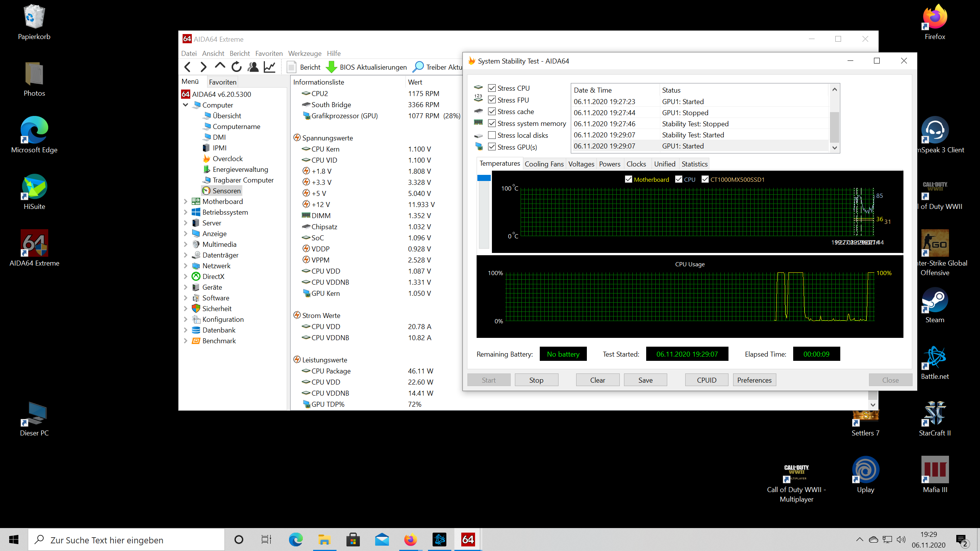This screenshot has height=551, width=980.
Task: Open the Werkzeuge menu
Action: pyautogui.click(x=305, y=54)
